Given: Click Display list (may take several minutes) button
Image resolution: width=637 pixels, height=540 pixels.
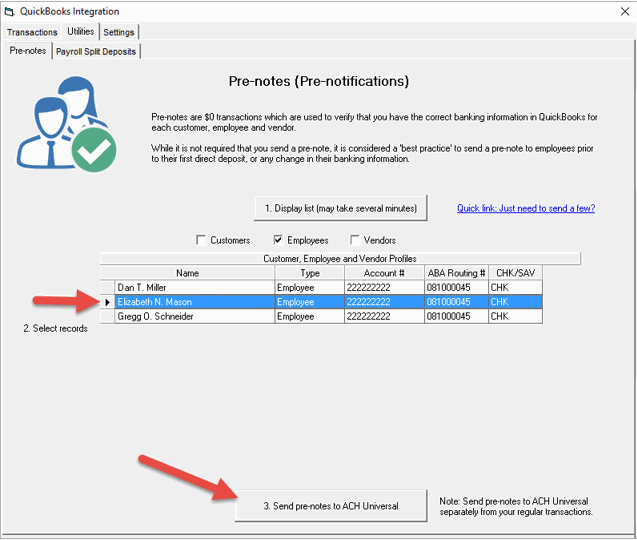Looking at the screenshot, I should 340,208.
